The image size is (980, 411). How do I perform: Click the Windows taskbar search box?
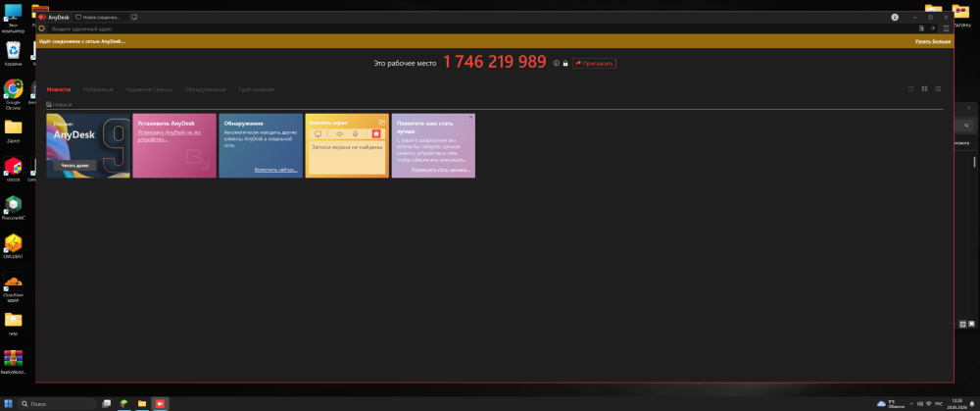click(x=57, y=403)
